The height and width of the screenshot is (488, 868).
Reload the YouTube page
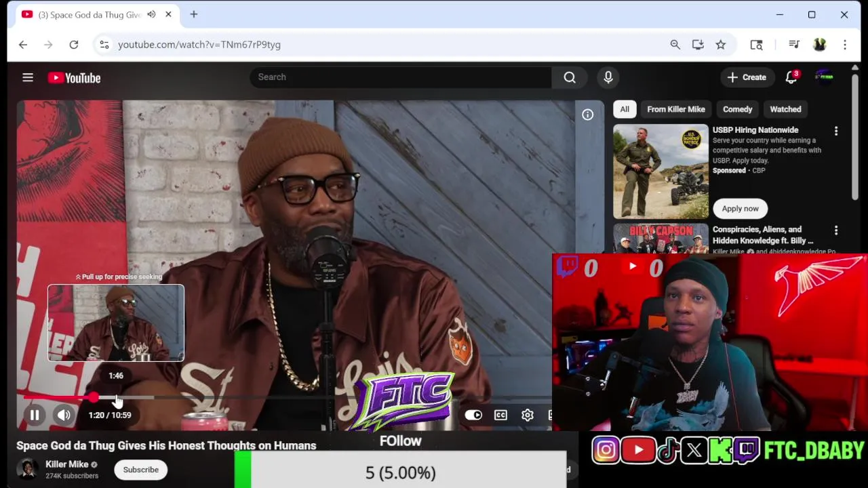tap(74, 45)
